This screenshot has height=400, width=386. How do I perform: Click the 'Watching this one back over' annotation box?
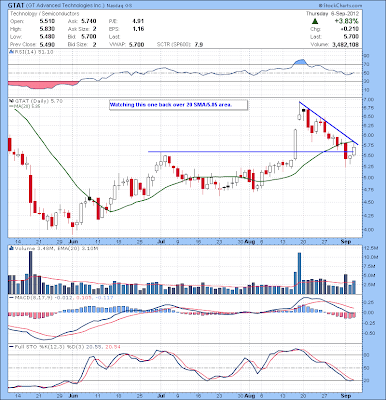(178, 105)
